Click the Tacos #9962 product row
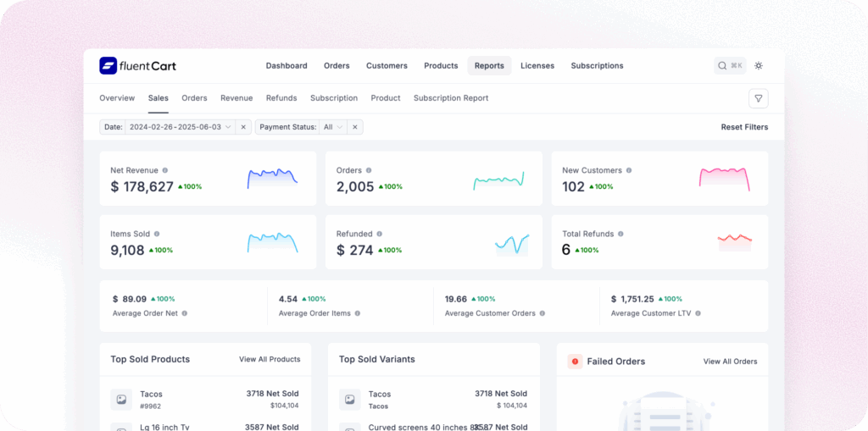The height and width of the screenshot is (431, 868). [x=205, y=400]
